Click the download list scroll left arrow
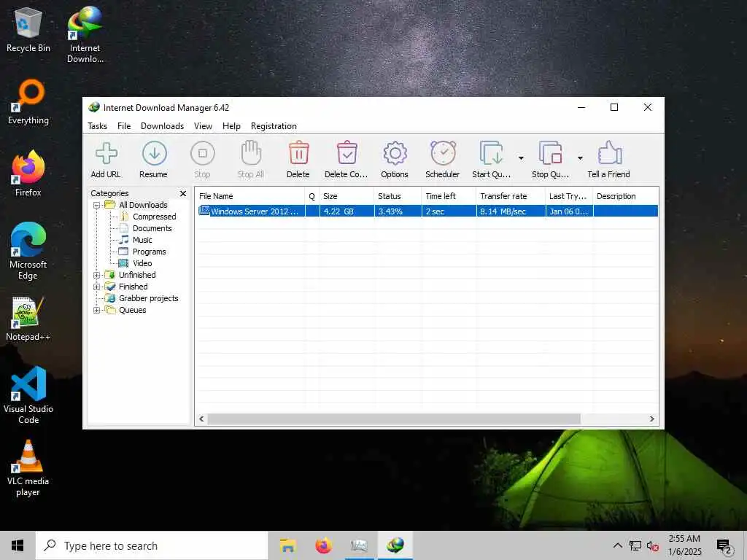This screenshot has width=747, height=560. (201, 419)
